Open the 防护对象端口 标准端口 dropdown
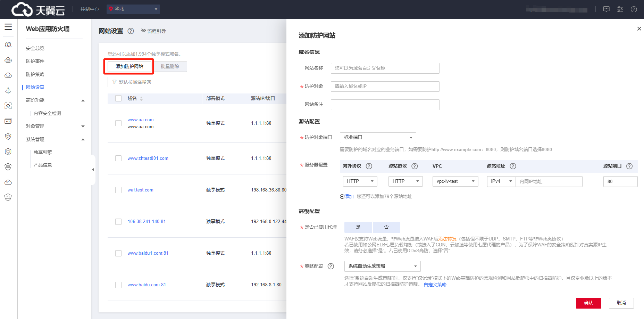This screenshot has width=644, height=319. (x=378, y=138)
